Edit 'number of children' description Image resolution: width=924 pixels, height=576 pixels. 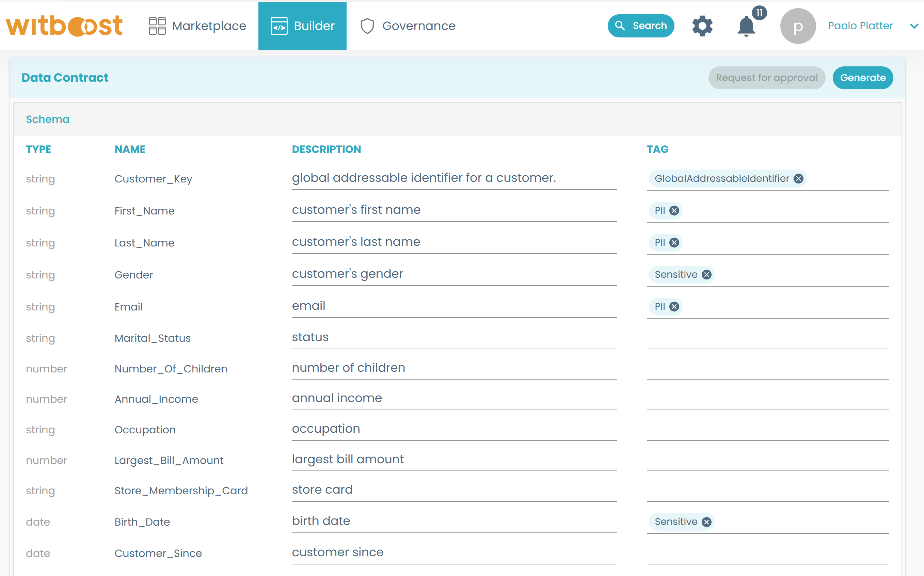455,368
